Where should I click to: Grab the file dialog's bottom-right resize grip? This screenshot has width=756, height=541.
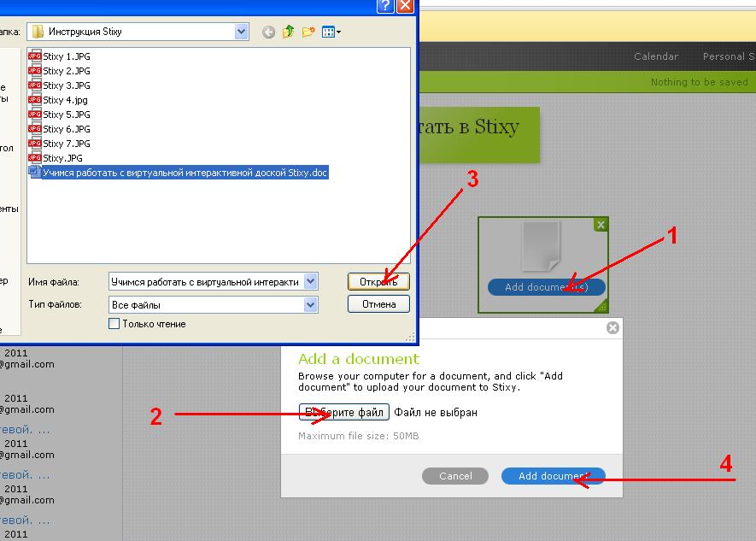[410, 338]
